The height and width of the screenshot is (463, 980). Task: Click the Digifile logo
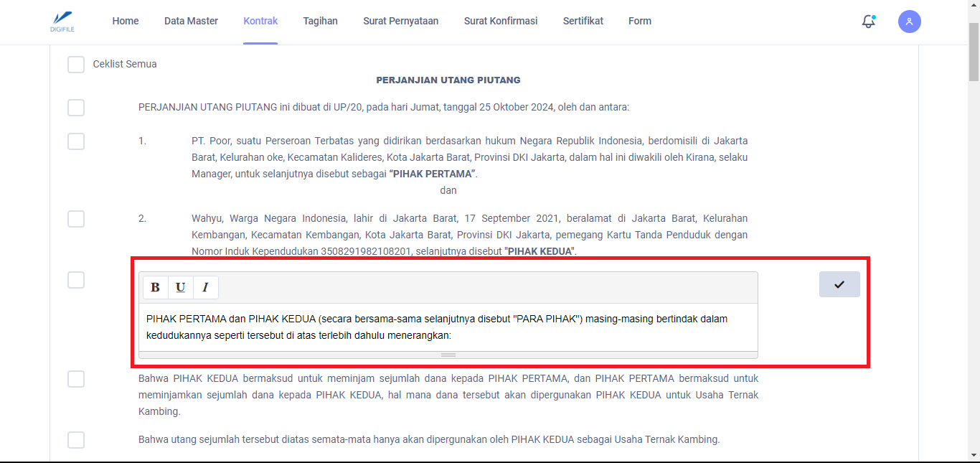pyautogui.click(x=63, y=21)
